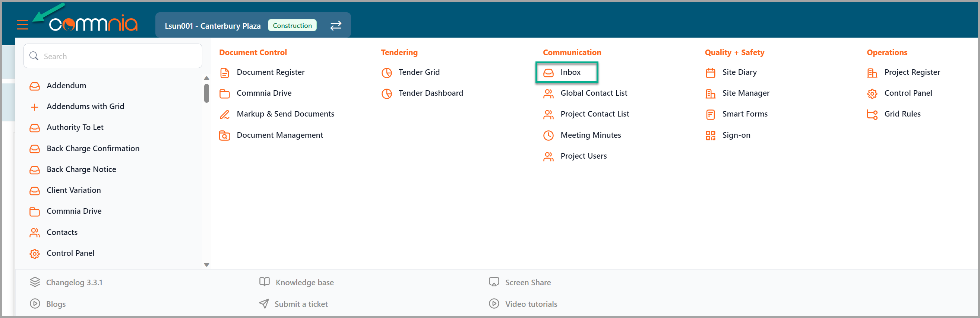Switch project using the swap arrows icon

pos(335,25)
